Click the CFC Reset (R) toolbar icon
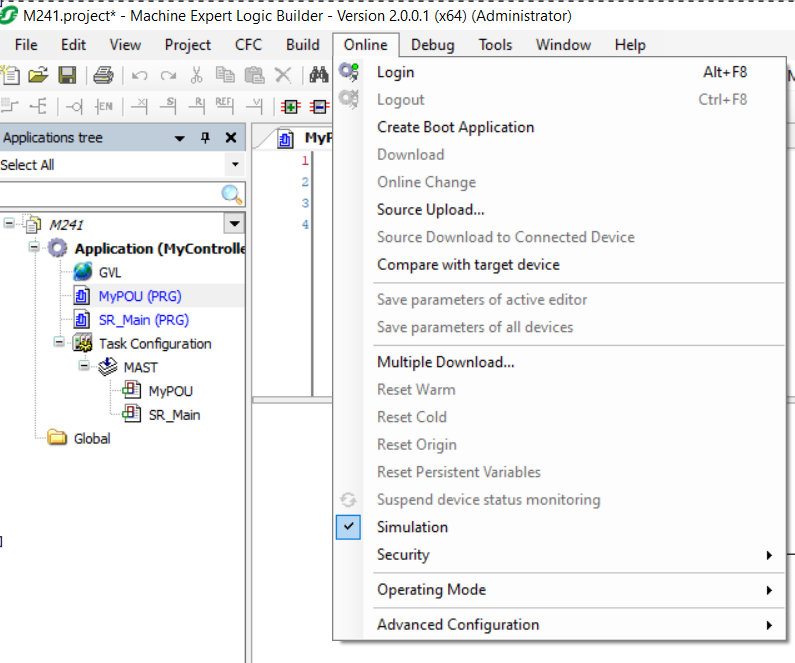Viewport: 795px width, 663px height. pos(197,105)
